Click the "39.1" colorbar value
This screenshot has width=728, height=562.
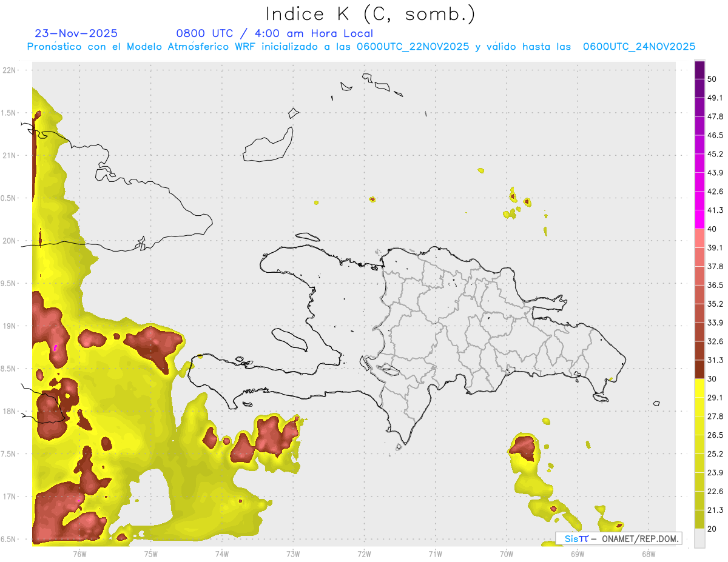click(x=715, y=247)
